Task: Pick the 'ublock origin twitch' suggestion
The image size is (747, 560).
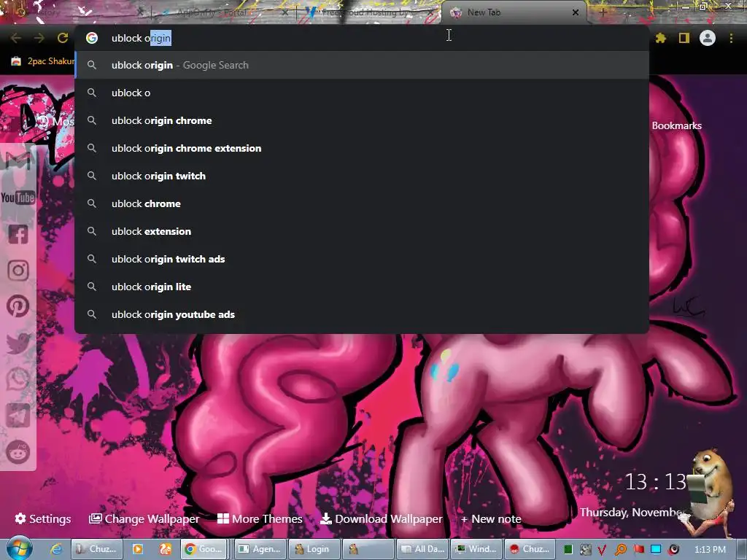Action: click(x=362, y=176)
